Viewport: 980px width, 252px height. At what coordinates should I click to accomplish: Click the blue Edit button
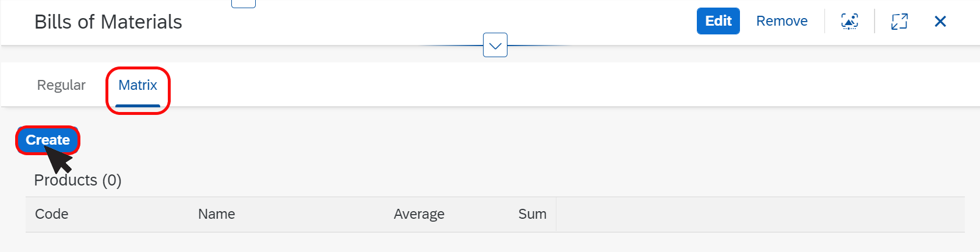[718, 21]
